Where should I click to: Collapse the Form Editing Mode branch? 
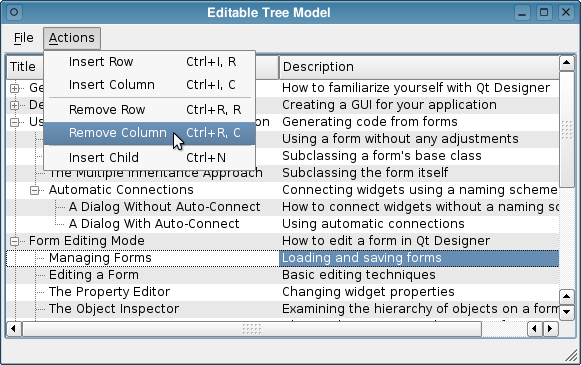pyautogui.click(x=14, y=241)
